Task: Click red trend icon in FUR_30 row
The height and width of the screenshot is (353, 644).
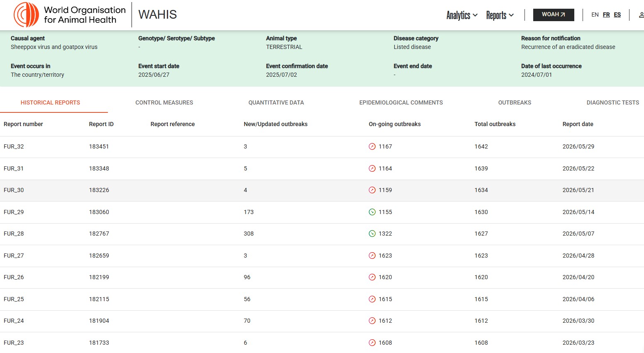Action: (372, 190)
